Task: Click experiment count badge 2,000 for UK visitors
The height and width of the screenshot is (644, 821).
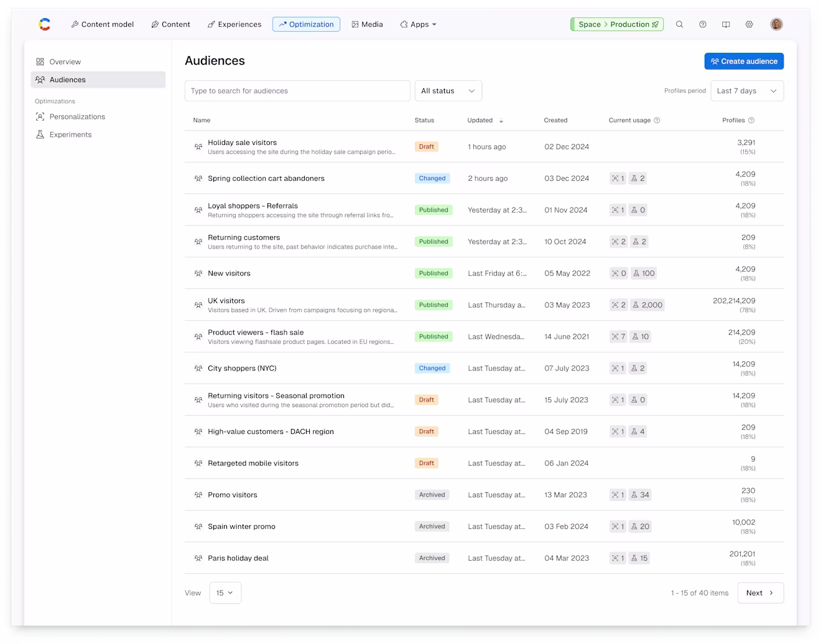Action: click(647, 305)
